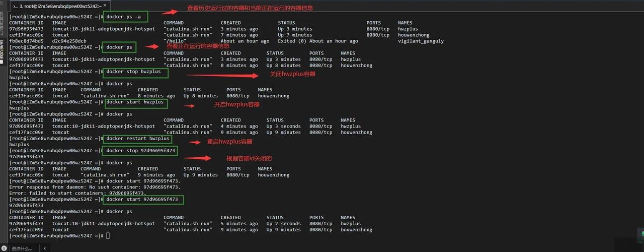Click the image ID "d2c94e258dcb"
The image size is (644, 252).
click(69, 41)
